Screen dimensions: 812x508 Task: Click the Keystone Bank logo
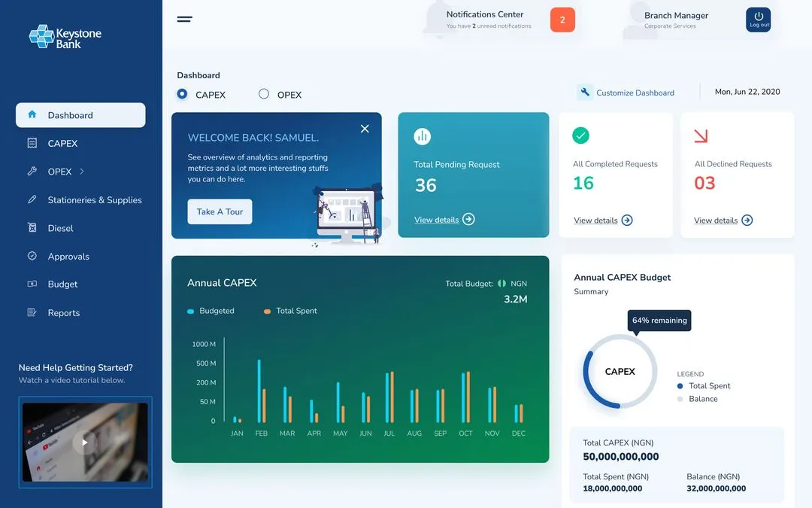click(x=65, y=37)
